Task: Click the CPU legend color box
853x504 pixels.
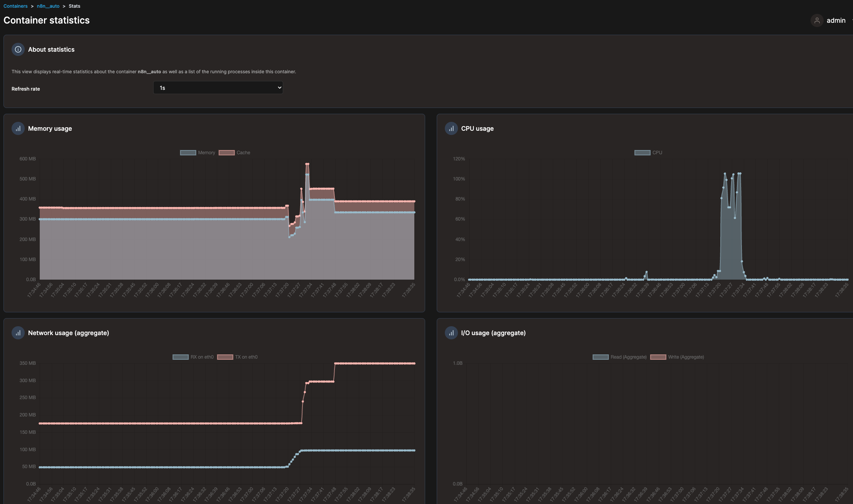Action: [x=642, y=152]
